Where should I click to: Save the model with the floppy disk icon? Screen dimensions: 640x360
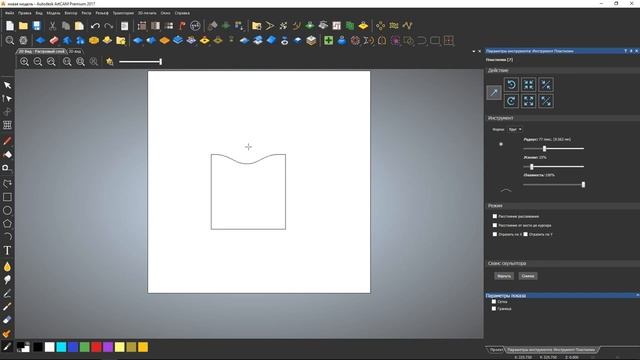(37, 26)
